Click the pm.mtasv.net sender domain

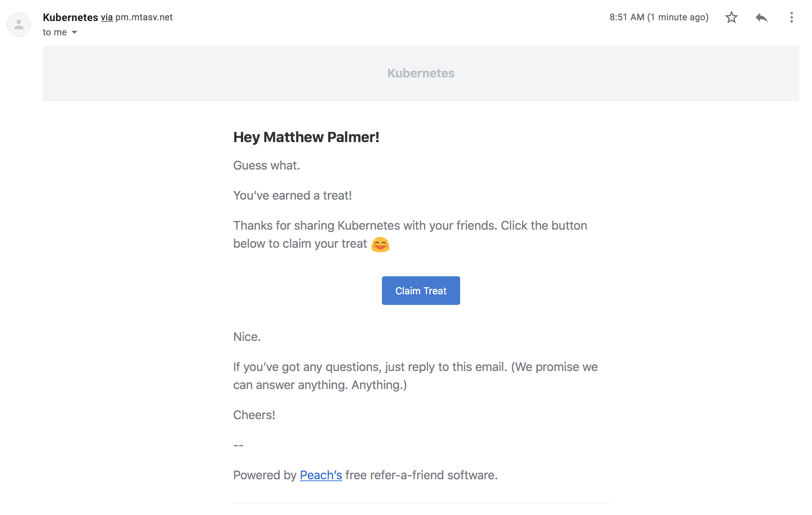click(144, 17)
